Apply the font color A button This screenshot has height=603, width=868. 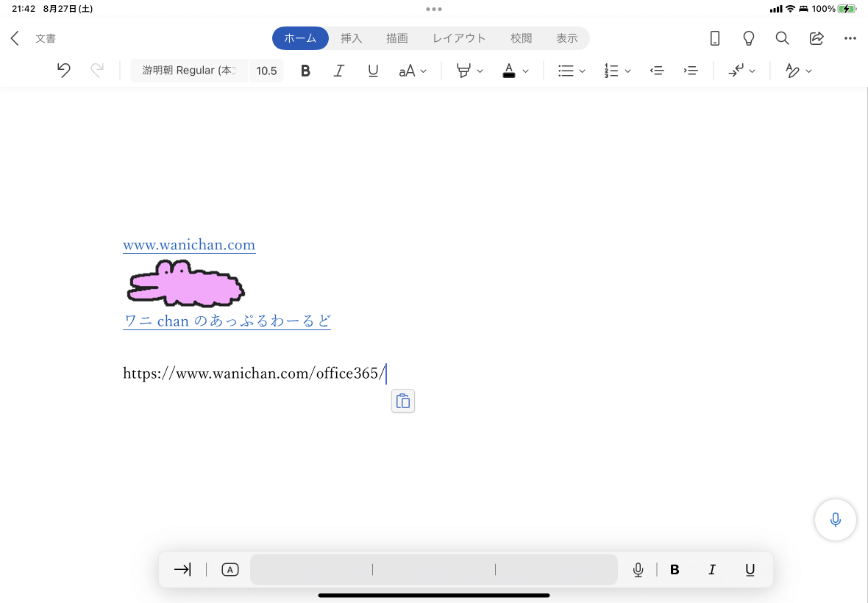509,71
